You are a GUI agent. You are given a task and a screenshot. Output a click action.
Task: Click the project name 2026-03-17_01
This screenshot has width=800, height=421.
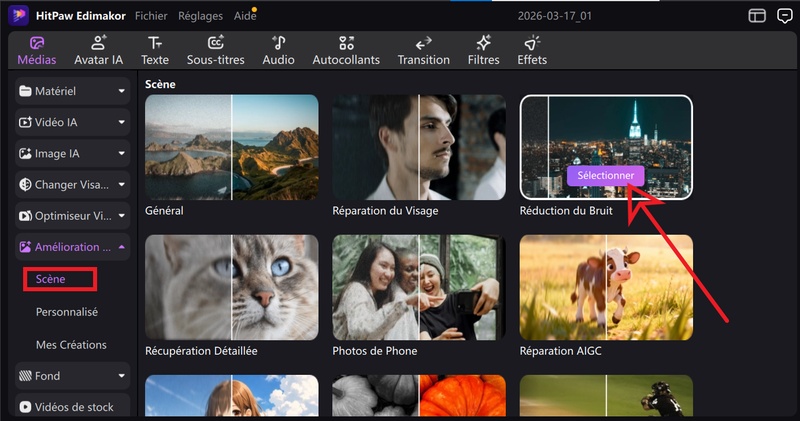555,16
